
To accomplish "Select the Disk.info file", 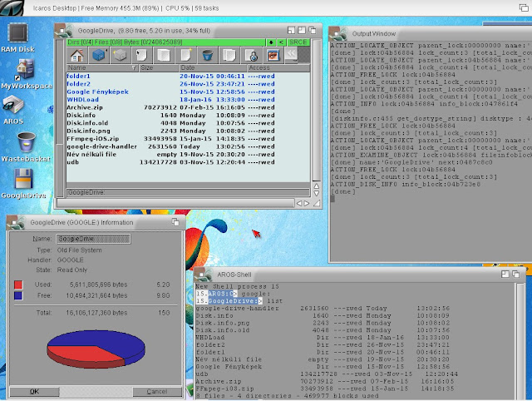I will tap(188, 115).
